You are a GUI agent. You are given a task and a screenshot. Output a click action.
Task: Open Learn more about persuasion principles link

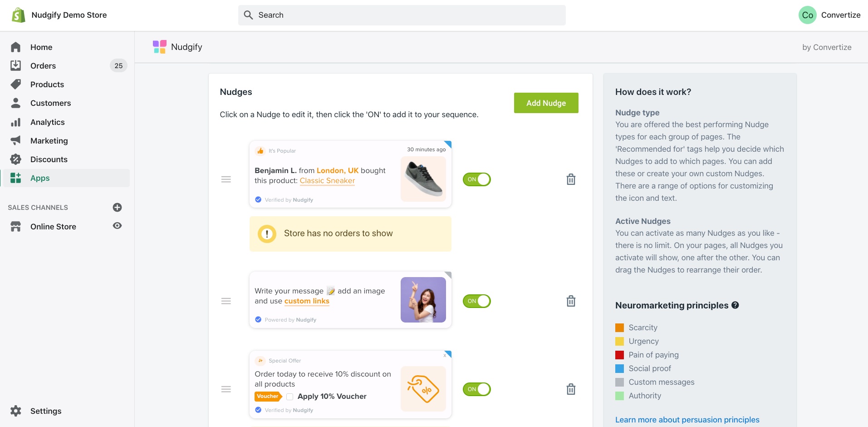click(687, 420)
